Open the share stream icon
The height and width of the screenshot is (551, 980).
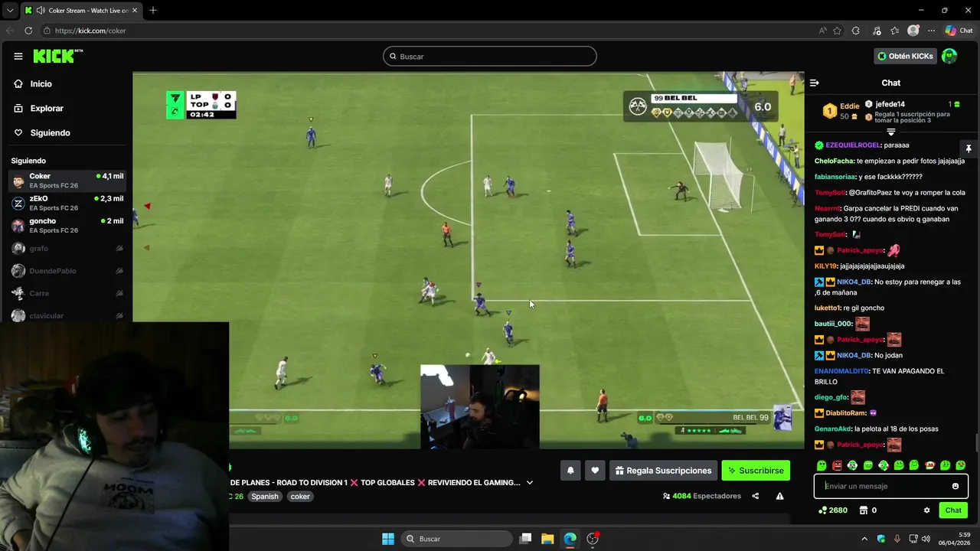tap(756, 496)
